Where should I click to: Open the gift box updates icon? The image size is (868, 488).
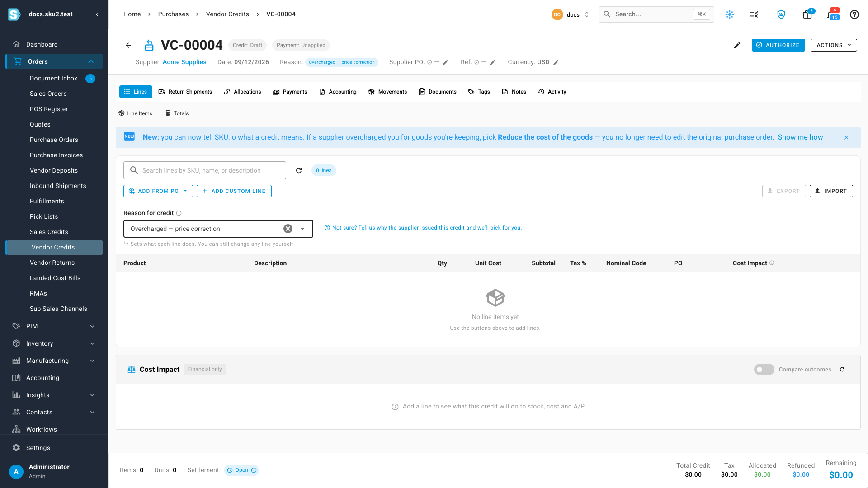[x=807, y=14]
